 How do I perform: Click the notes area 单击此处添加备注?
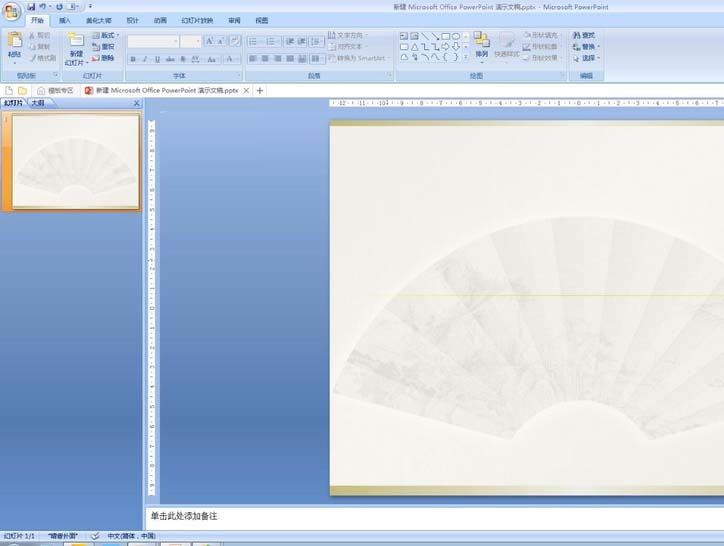coord(184,516)
